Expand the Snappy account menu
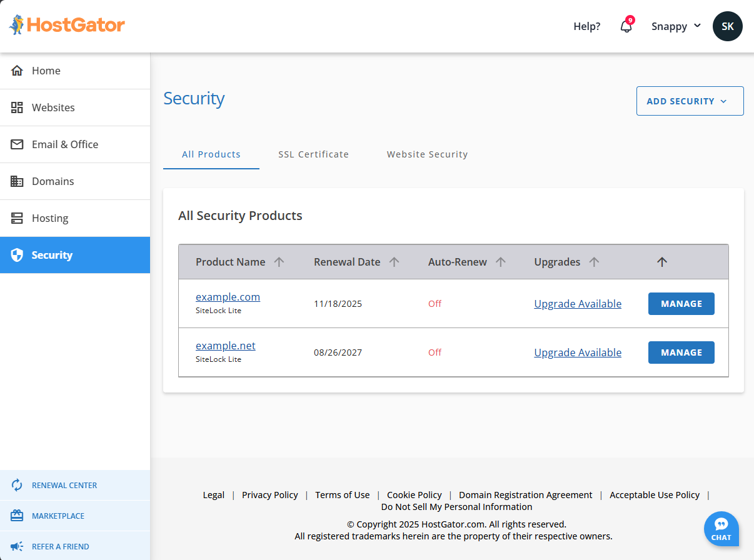Viewport: 754px width, 560px height. tap(675, 26)
